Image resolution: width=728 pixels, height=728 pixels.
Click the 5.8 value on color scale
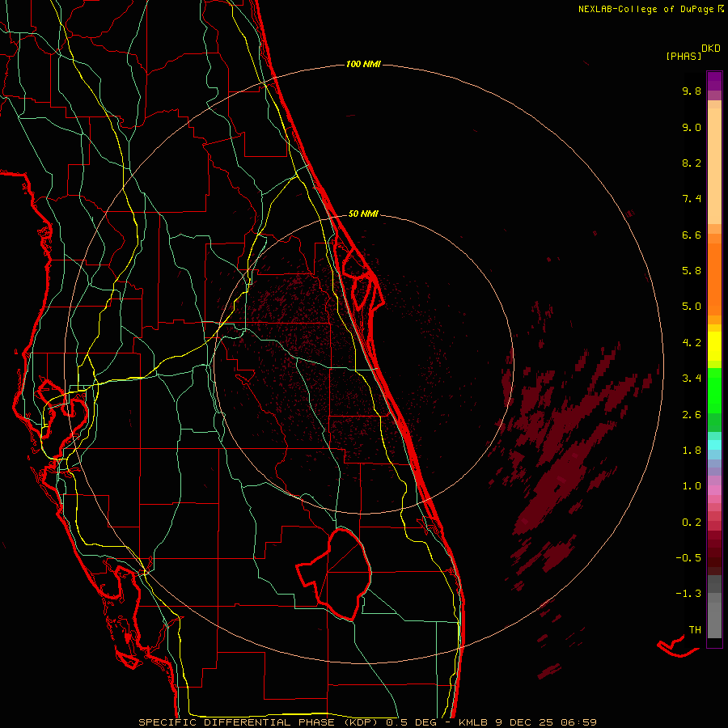(x=692, y=271)
